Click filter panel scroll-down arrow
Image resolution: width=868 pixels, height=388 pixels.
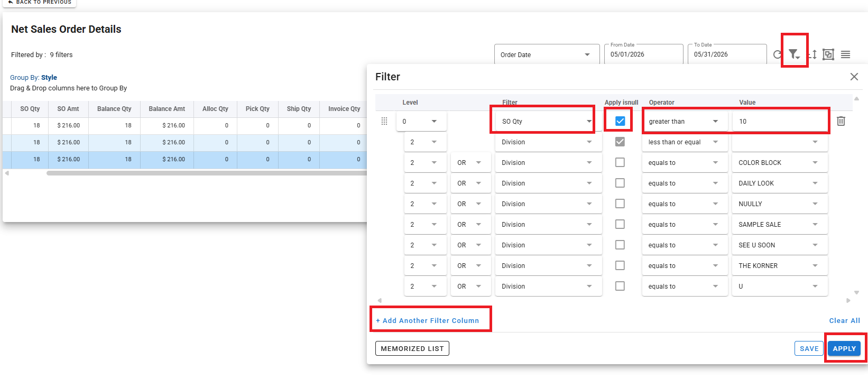856,292
